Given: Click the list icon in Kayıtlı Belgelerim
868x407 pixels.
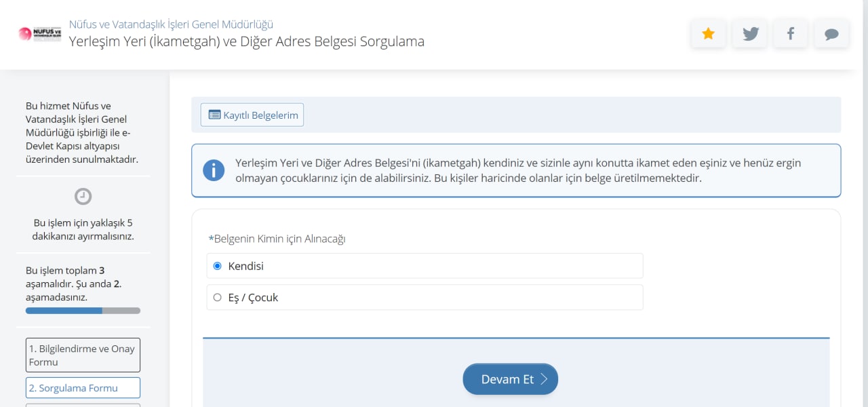Looking at the screenshot, I should [214, 115].
